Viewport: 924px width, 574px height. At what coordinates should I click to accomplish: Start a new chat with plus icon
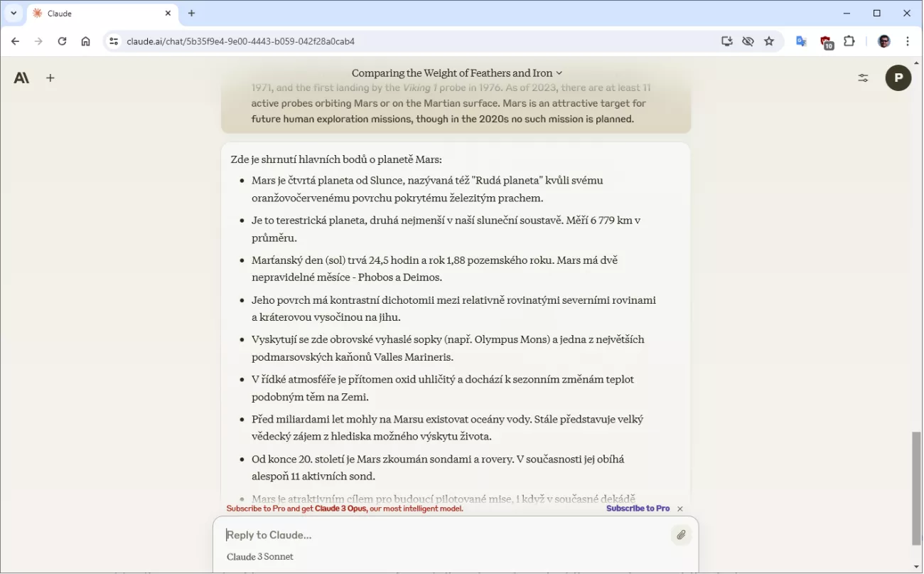(x=50, y=78)
